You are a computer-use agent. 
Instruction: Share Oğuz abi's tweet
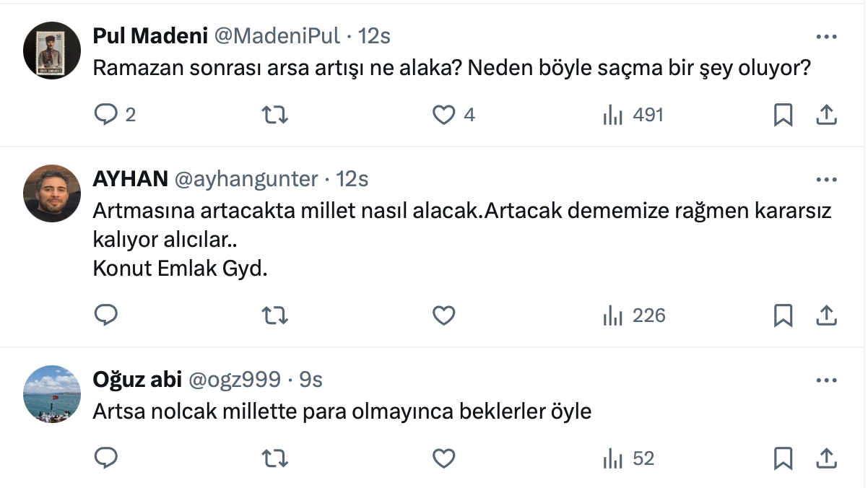826,458
